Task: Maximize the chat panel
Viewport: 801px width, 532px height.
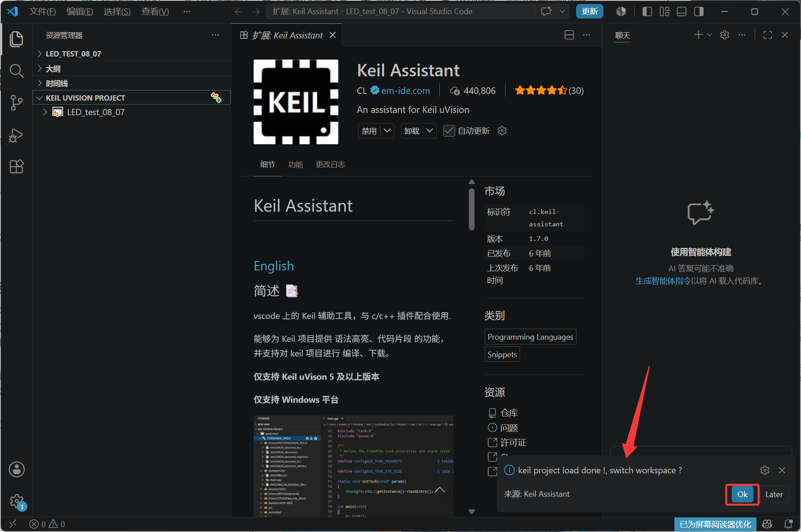Action: [x=767, y=35]
